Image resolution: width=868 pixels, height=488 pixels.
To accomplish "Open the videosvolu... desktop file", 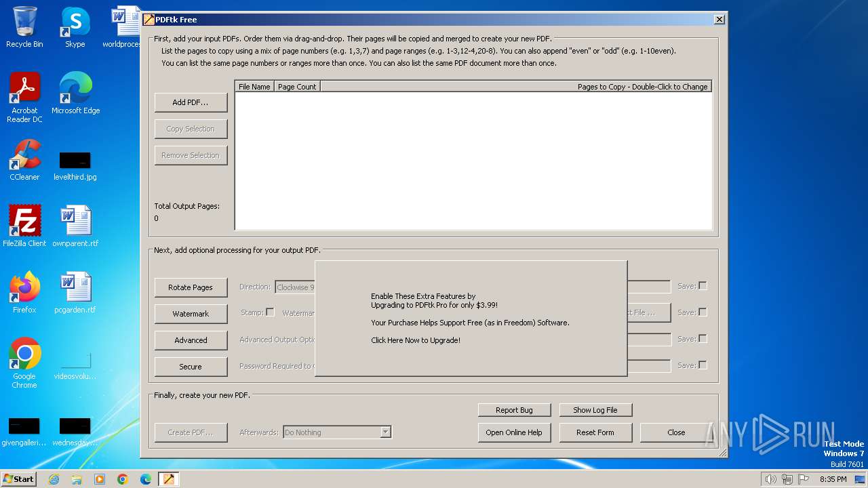I will 75,366.
